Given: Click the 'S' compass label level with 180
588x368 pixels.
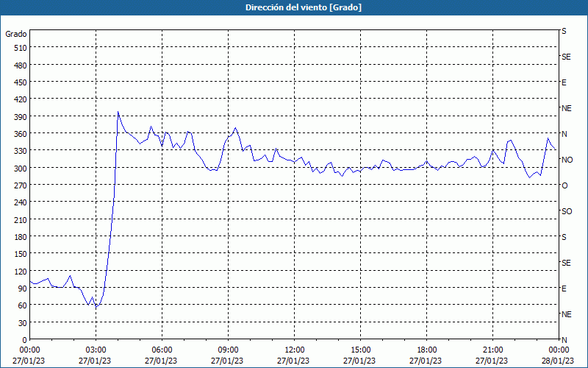Looking at the screenshot, I should [x=564, y=237].
